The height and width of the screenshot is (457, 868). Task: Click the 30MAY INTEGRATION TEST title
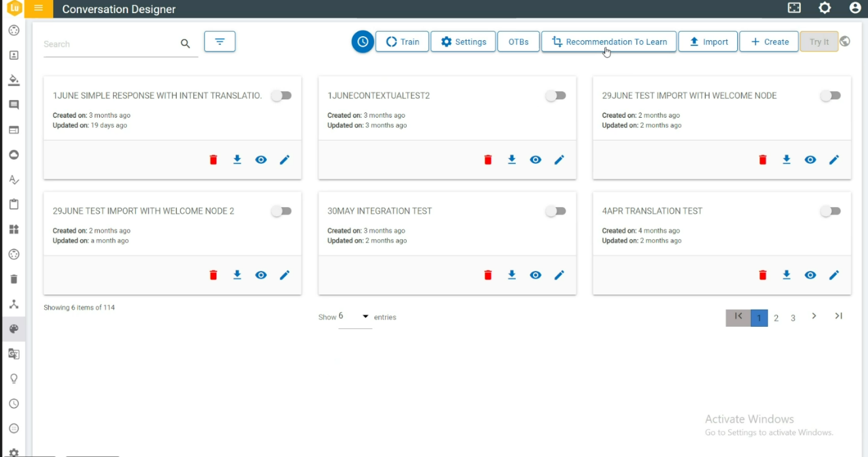tap(380, 211)
